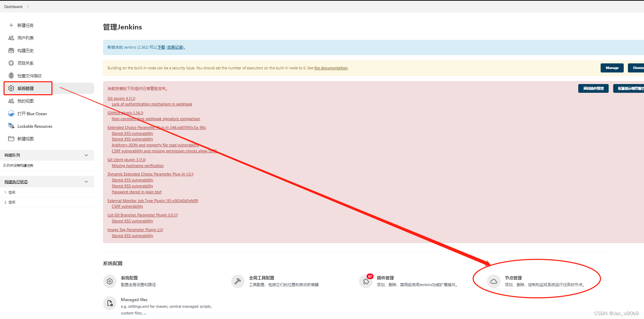Click the 下载 link for new Jenkins version

[161, 47]
